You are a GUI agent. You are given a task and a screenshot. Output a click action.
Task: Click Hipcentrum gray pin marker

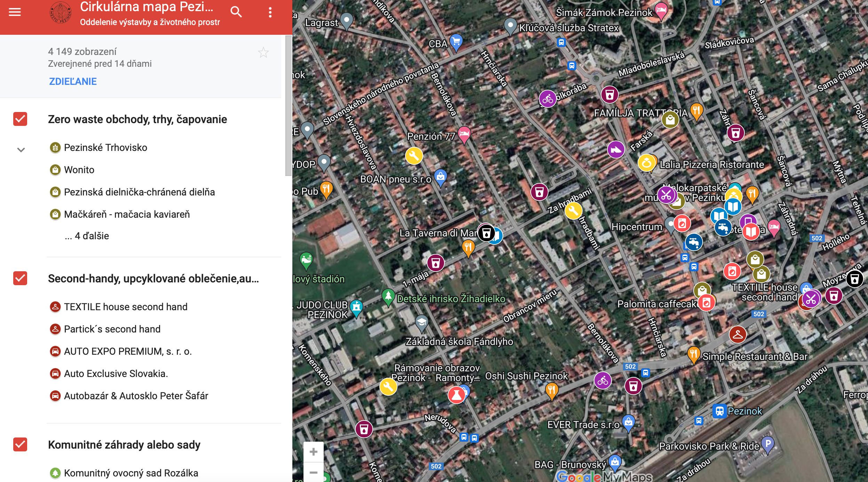(x=669, y=225)
